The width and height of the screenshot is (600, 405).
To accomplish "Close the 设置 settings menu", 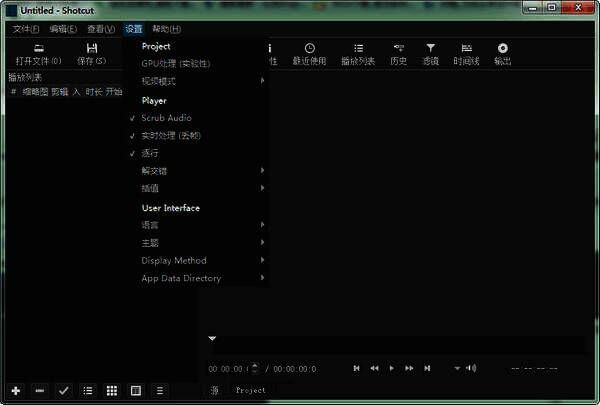I will click(134, 29).
